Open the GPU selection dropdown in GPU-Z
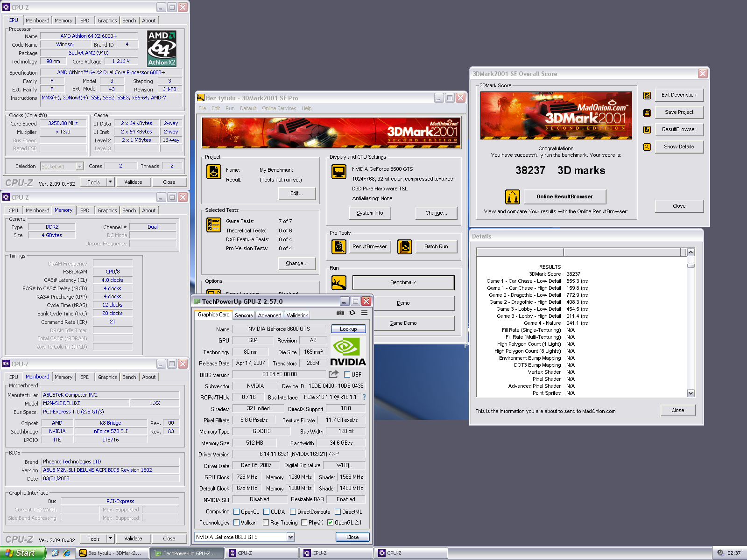Screen dimensions: 747x560 tap(290, 537)
